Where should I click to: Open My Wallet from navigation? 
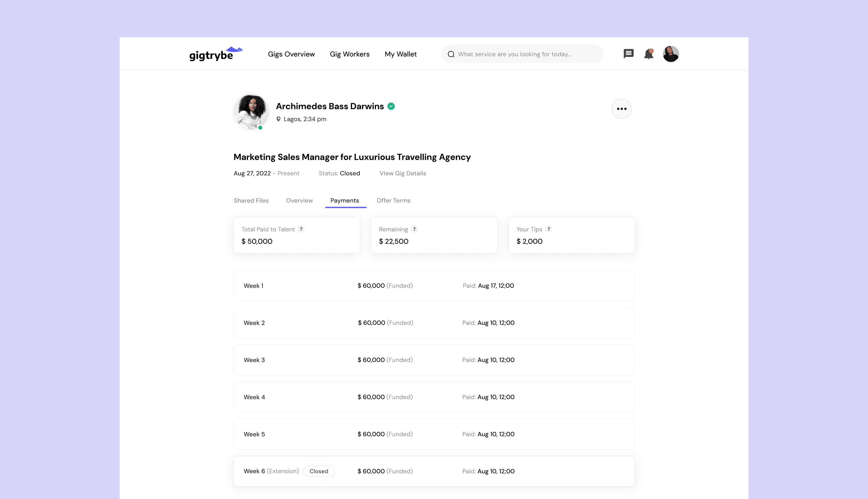click(401, 54)
